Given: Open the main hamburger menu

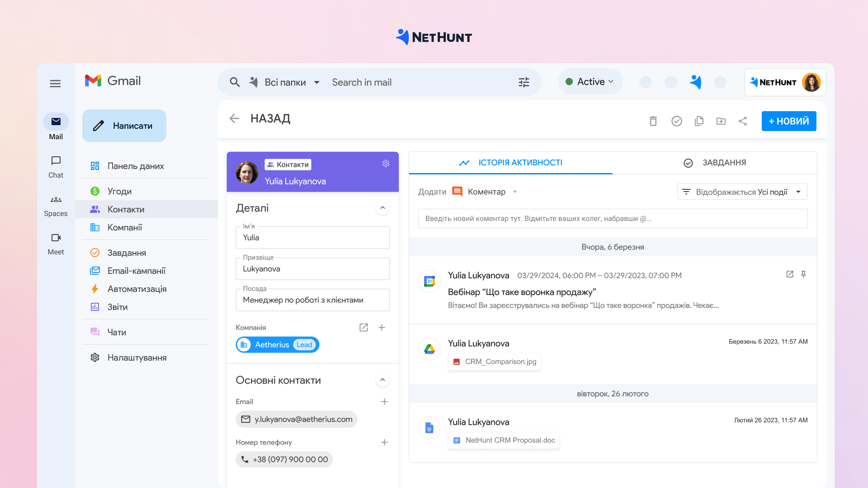Looking at the screenshot, I should click(55, 84).
